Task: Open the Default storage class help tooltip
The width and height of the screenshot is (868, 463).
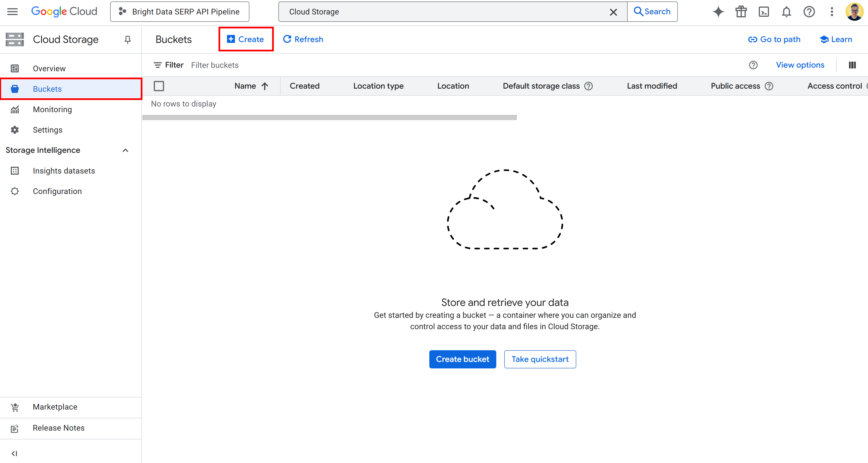Action: point(588,86)
